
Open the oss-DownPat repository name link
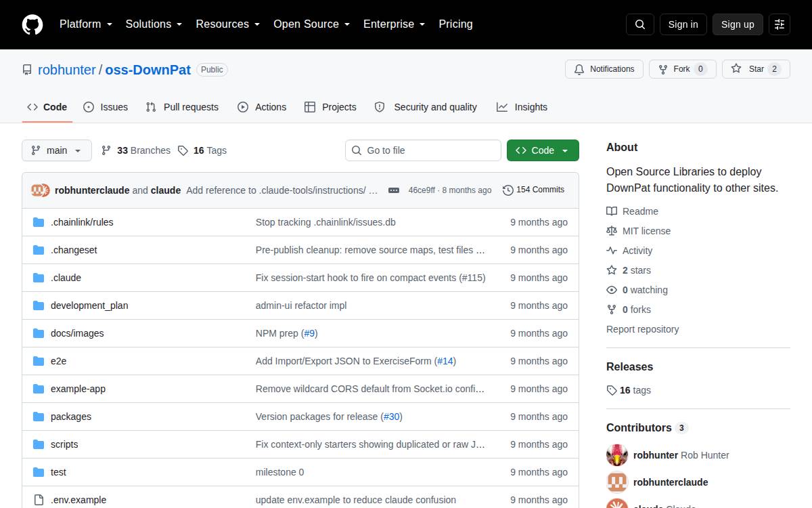click(x=148, y=70)
